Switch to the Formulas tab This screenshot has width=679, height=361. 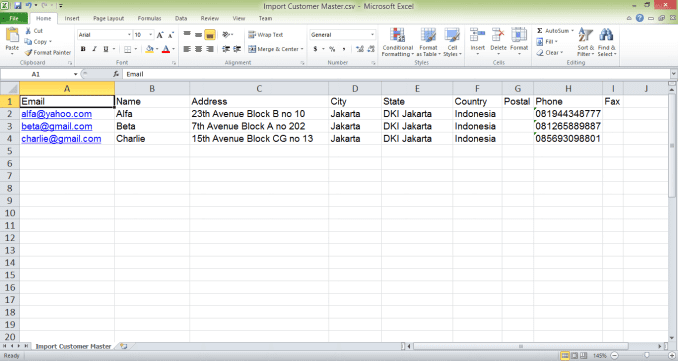click(x=149, y=18)
